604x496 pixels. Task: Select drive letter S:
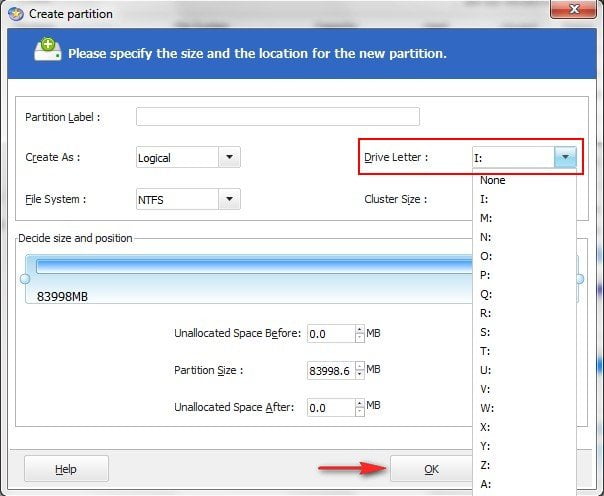point(487,332)
